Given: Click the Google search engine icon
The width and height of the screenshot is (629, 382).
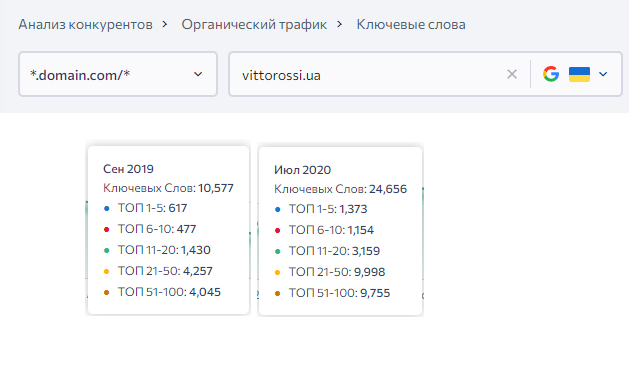Looking at the screenshot, I should (551, 74).
